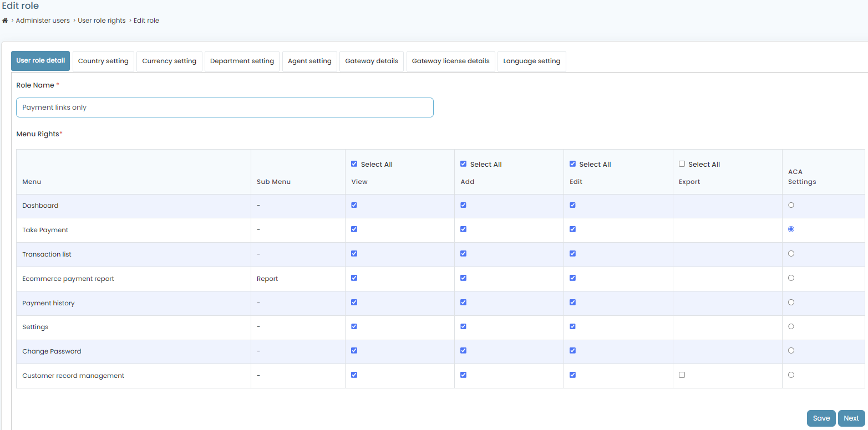Switch to the Gateway details tab

[371, 61]
